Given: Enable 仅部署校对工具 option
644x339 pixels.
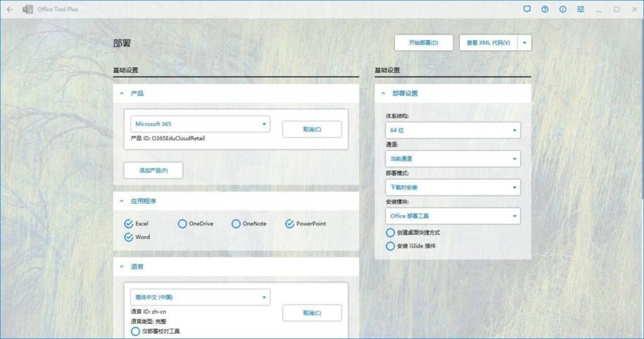Looking at the screenshot, I should point(135,331).
